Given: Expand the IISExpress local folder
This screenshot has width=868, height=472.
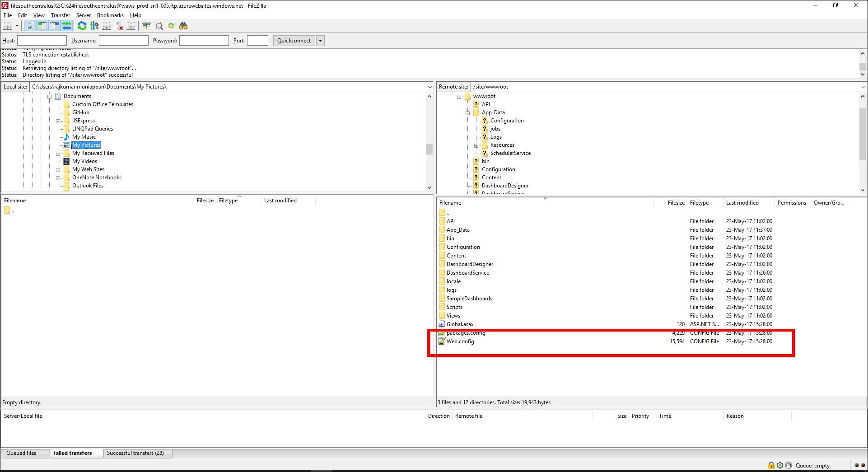Looking at the screenshot, I should click(x=58, y=121).
